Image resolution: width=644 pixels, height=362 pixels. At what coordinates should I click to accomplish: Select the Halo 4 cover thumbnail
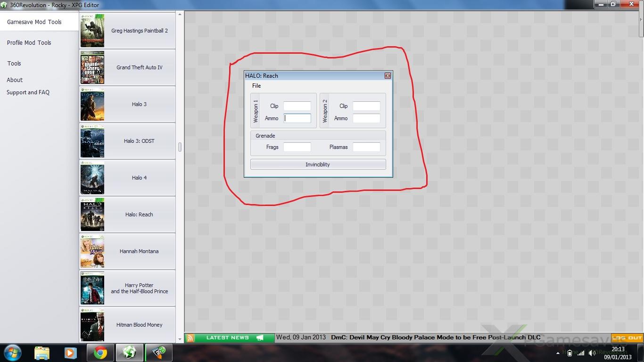point(92,178)
